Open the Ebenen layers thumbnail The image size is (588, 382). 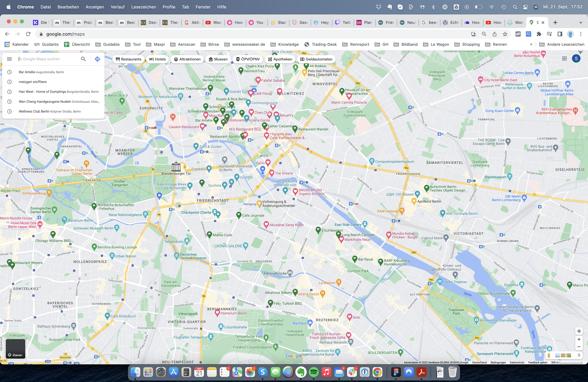15,349
